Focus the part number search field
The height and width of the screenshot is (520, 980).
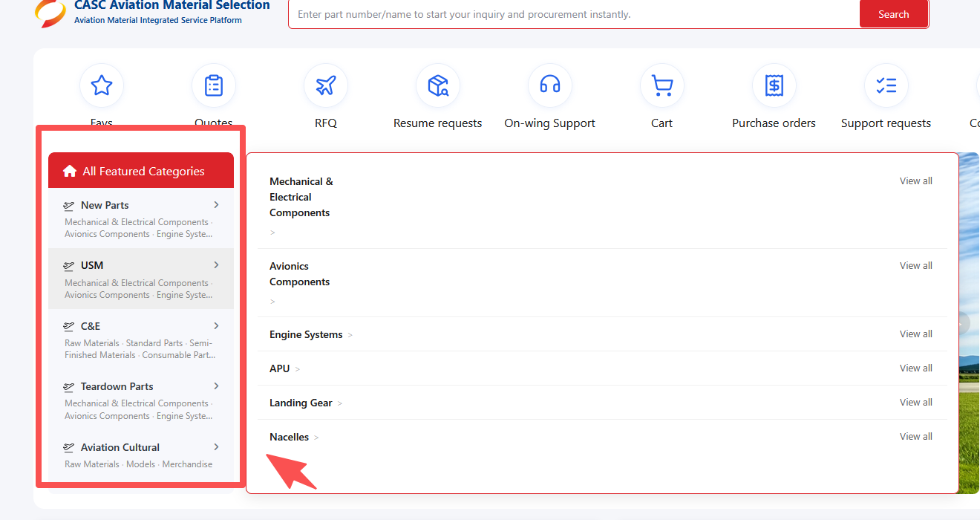574,14
